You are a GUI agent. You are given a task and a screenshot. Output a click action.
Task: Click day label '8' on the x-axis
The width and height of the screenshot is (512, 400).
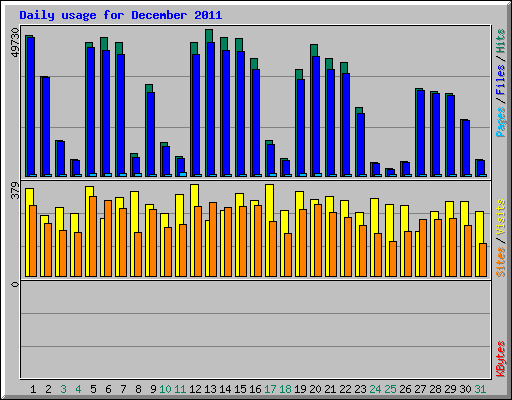click(138, 389)
